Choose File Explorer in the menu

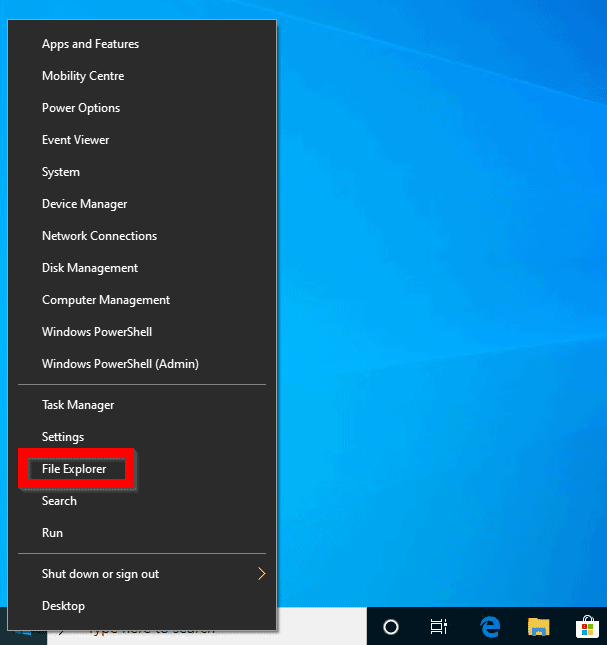(142, 469)
